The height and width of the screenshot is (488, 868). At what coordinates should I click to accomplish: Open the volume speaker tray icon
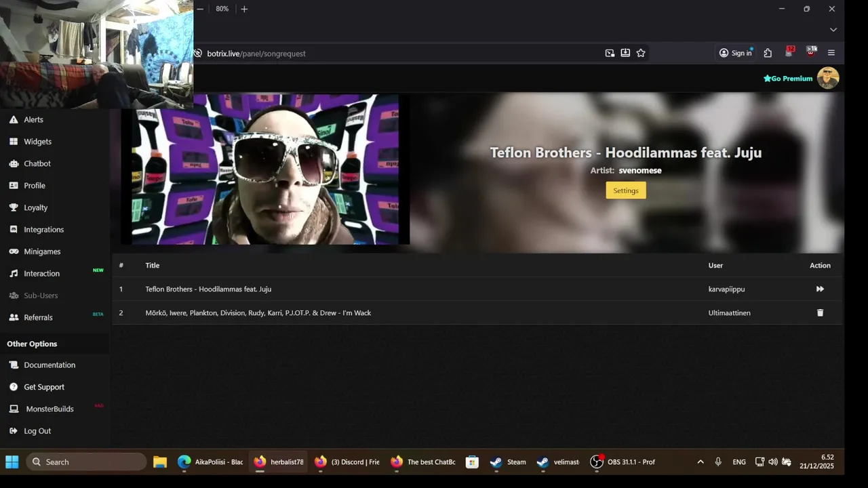tap(773, 462)
